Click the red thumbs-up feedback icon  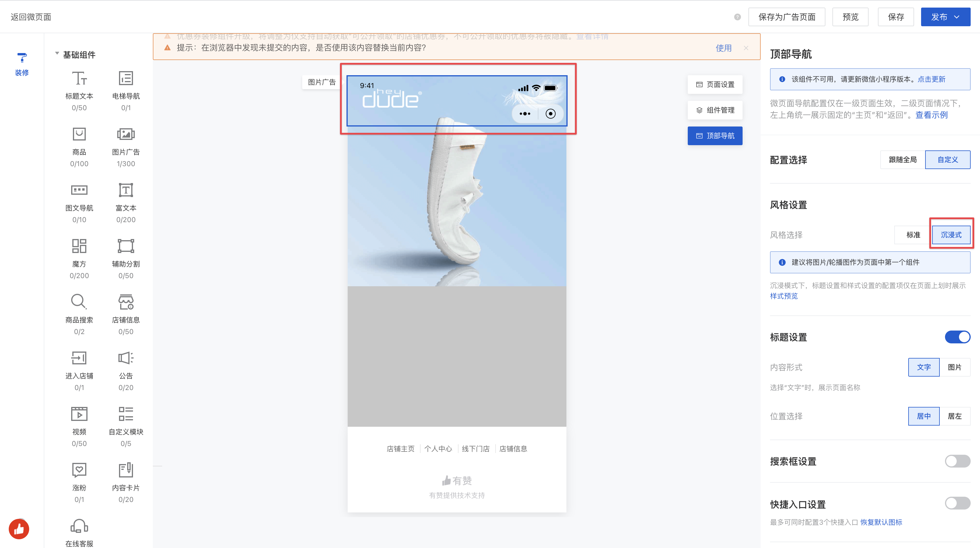(19, 529)
